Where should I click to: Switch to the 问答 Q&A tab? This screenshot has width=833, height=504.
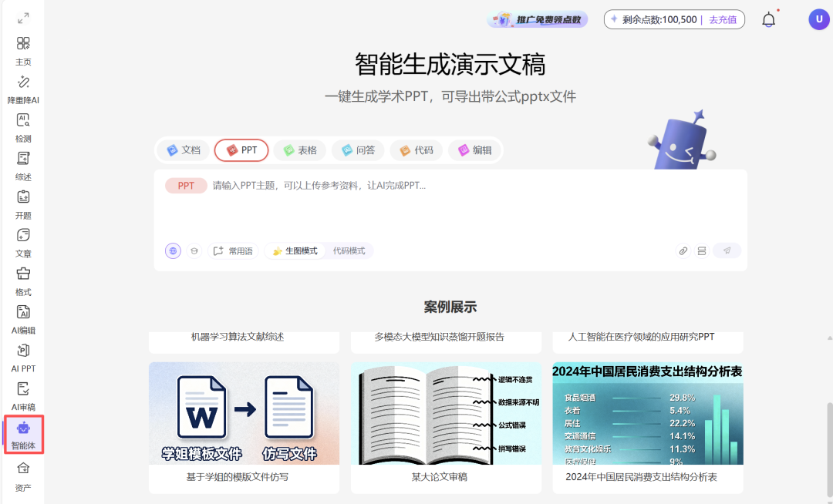tap(358, 150)
